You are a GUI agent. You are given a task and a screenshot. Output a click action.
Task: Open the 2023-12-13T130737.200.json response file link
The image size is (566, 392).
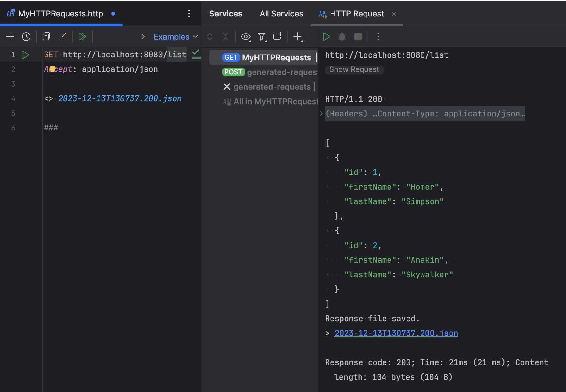396,333
